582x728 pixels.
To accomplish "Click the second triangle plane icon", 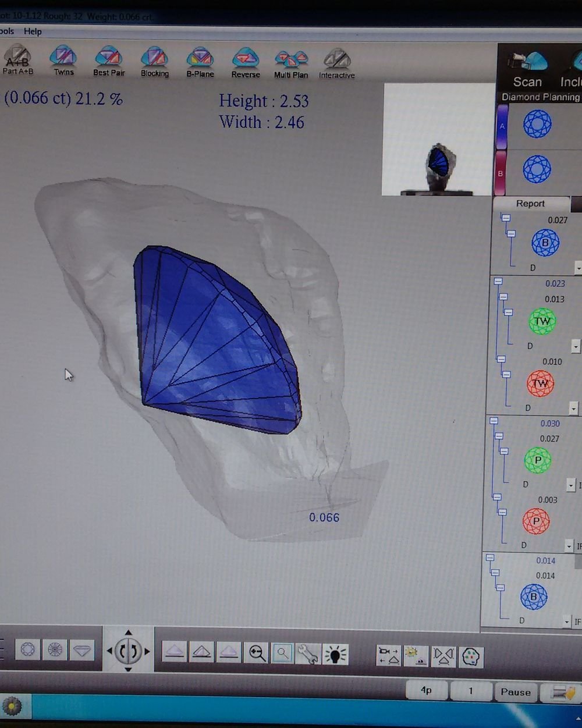I will point(201,652).
